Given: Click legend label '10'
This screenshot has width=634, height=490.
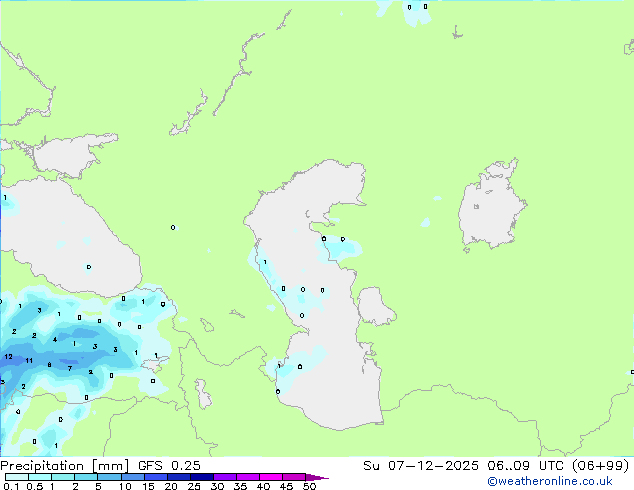Looking at the screenshot, I should point(125,486).
